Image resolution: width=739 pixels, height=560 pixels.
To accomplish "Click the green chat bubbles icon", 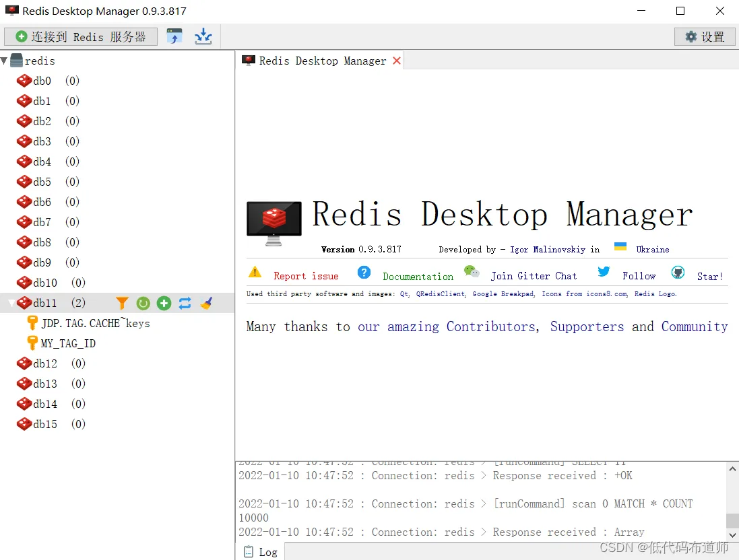I will (472, 271).
